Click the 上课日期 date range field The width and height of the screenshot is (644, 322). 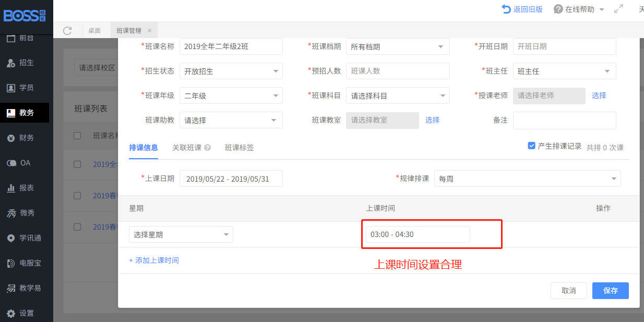click(x=231, y=178)
